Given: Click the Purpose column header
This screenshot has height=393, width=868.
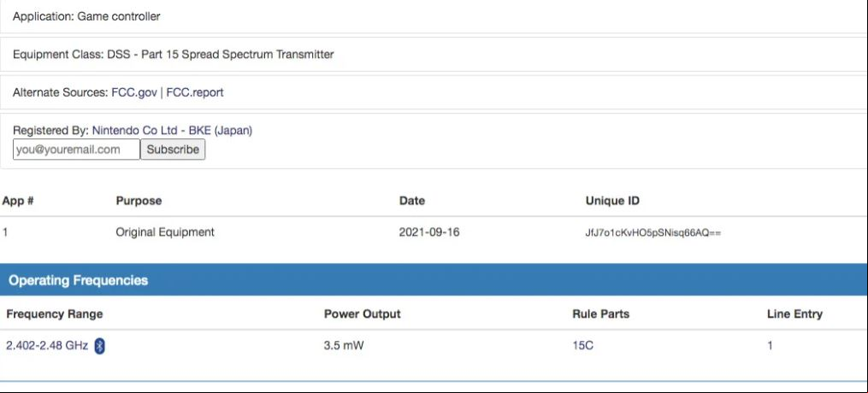Looking at the screenshot, I should click(139, 201).
